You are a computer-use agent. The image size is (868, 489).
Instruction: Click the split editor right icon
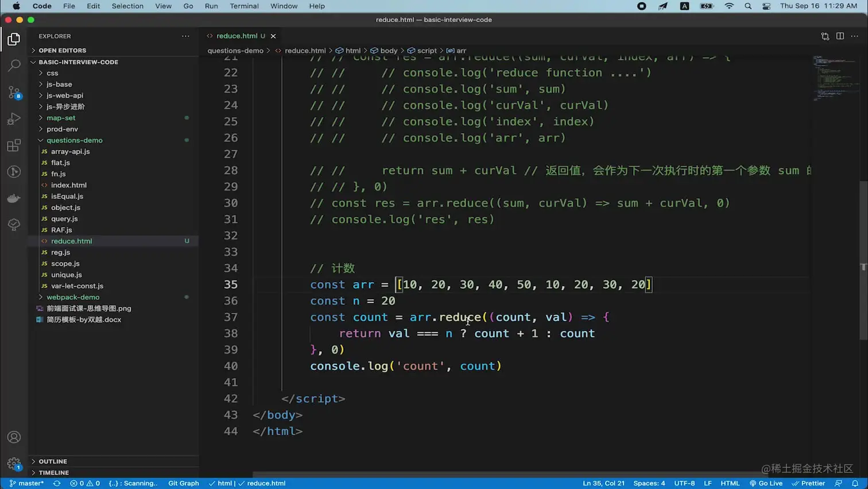840,36
